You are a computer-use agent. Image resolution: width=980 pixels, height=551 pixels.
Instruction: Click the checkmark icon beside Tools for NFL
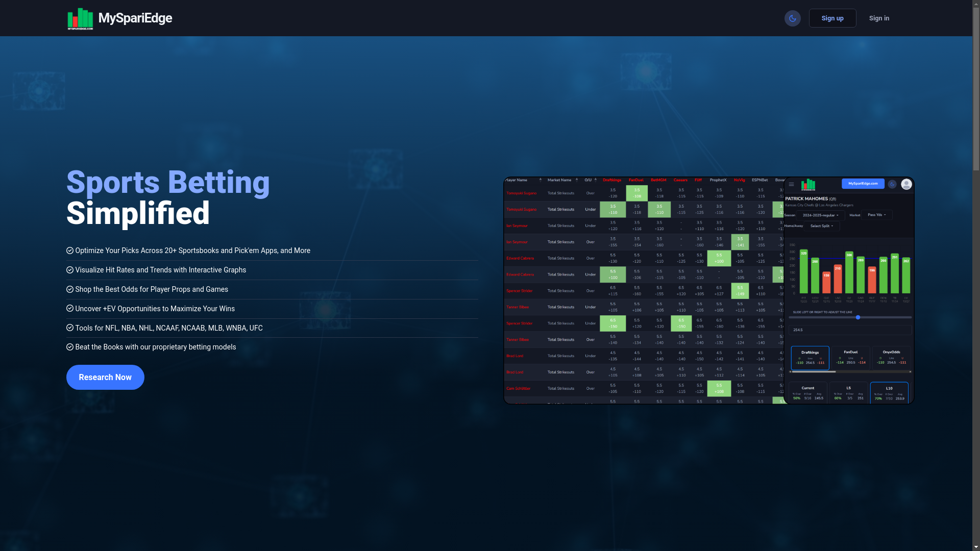(x=70, y=328)
